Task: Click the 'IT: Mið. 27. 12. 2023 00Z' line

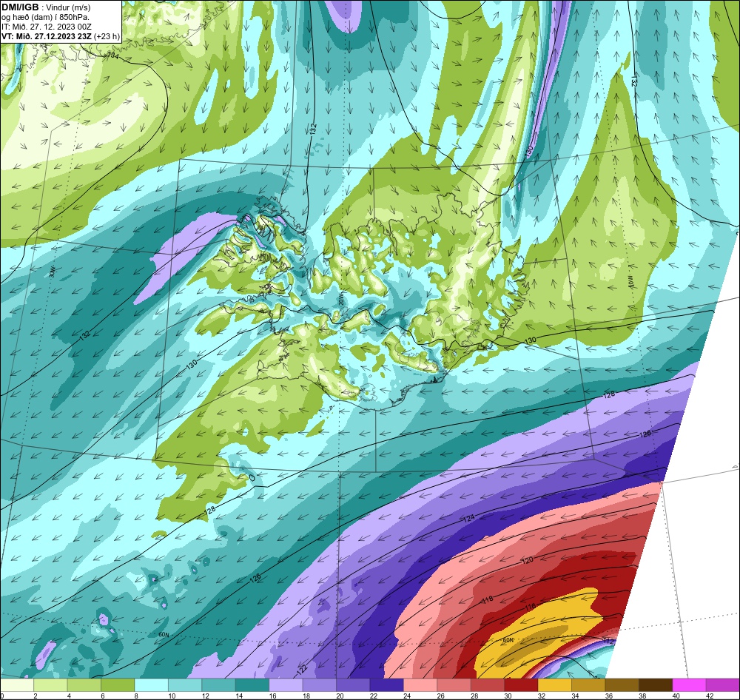Action: point(46,27)
